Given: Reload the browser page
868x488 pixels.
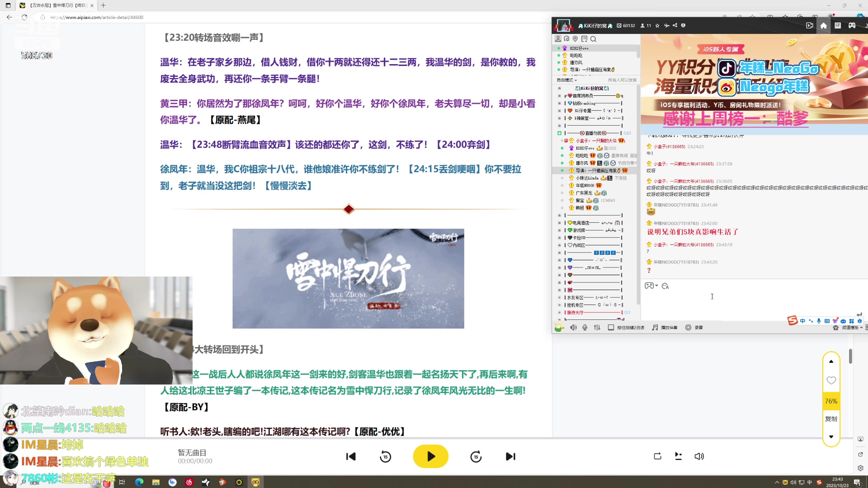Looking at the screenshot, I should [x=24, y=17].
